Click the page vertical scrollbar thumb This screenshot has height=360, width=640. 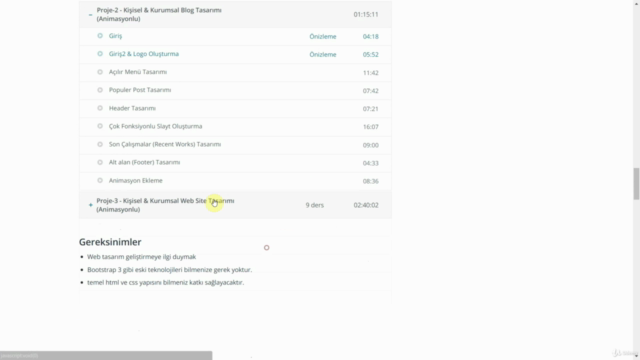[x=636, y=184]
